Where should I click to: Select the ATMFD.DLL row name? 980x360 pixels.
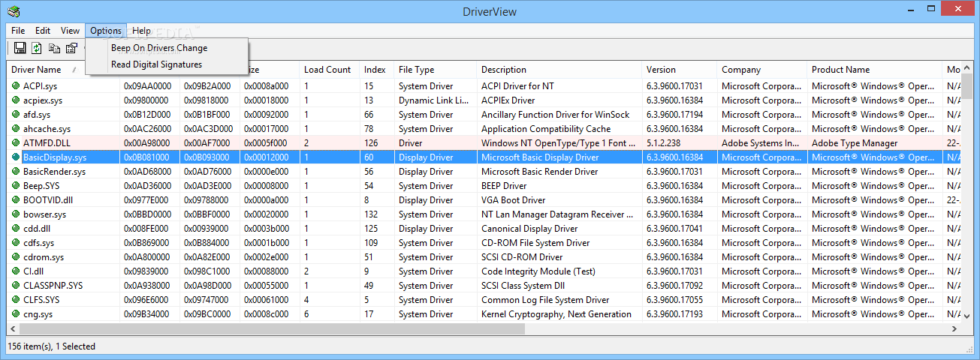46,143
